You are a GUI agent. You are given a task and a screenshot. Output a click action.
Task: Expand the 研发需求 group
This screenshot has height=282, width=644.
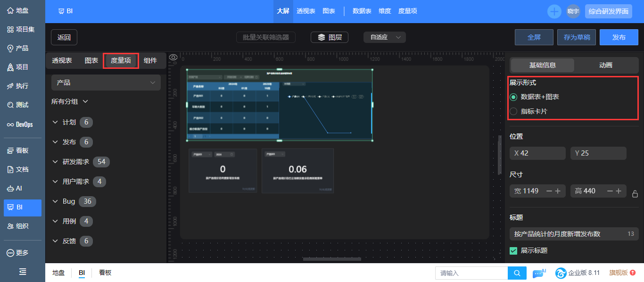click(x=81, y=162)
